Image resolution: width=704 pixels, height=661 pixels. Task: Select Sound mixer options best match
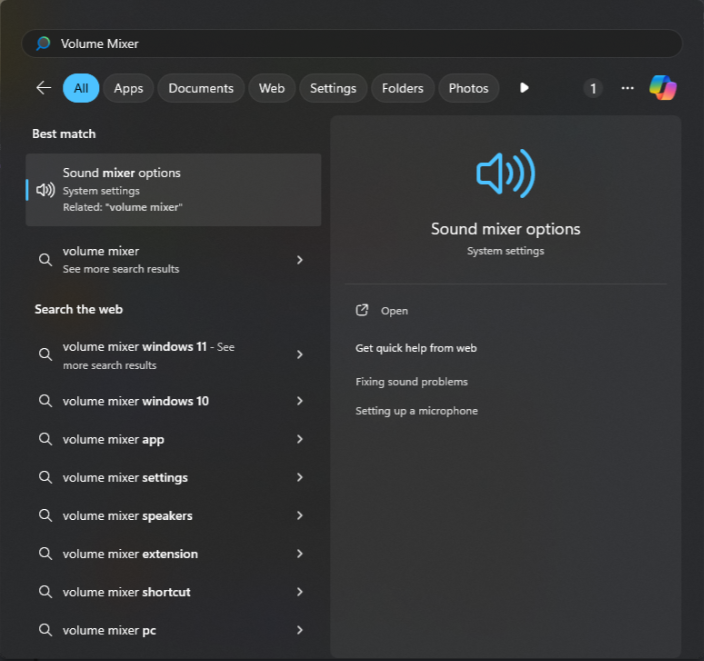[173, 190]
